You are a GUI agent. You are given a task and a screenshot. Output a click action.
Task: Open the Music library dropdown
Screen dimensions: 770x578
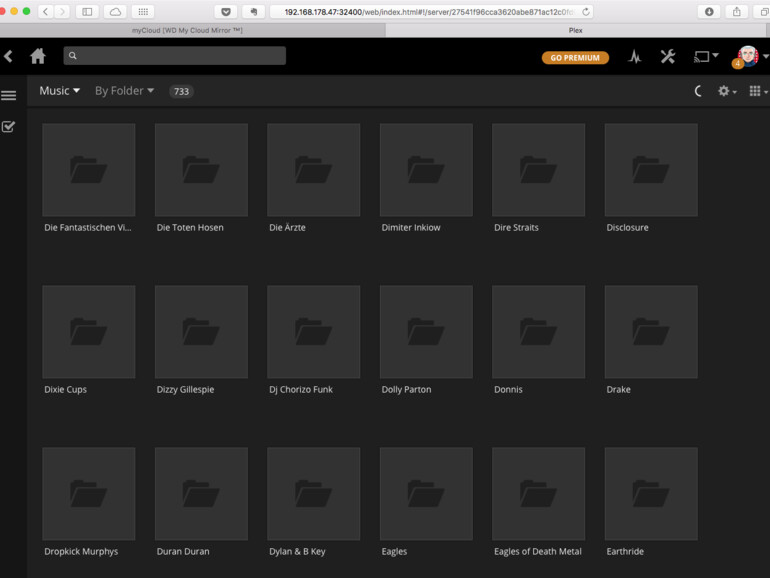59,91
